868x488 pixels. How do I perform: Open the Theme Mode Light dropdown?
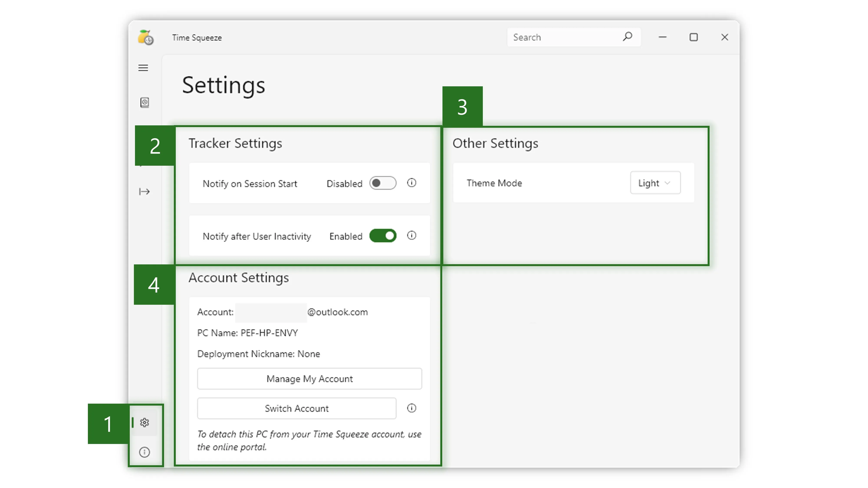[x=655, y=183]
